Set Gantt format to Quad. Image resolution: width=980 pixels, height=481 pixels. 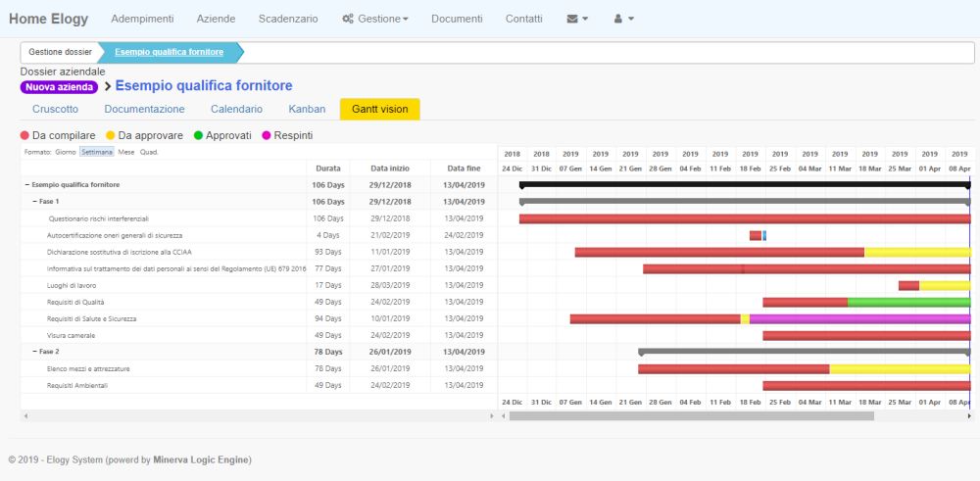(x=149, y=152)
